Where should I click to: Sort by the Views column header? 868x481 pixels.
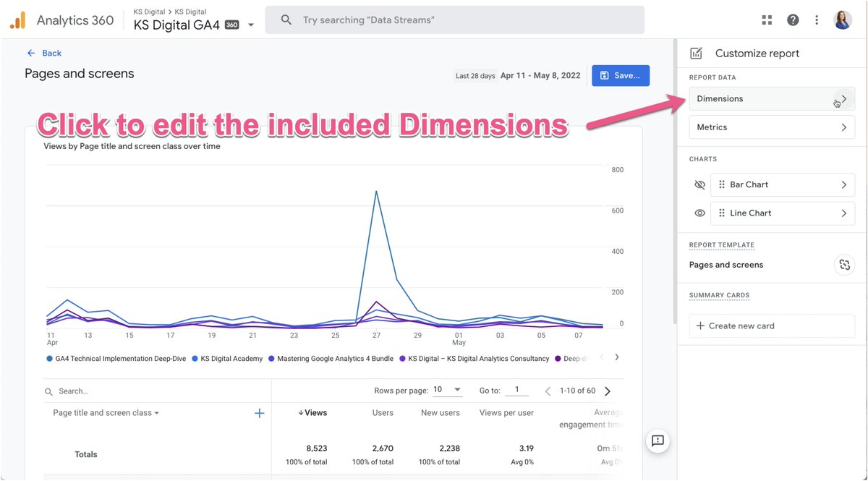[312, 413]
